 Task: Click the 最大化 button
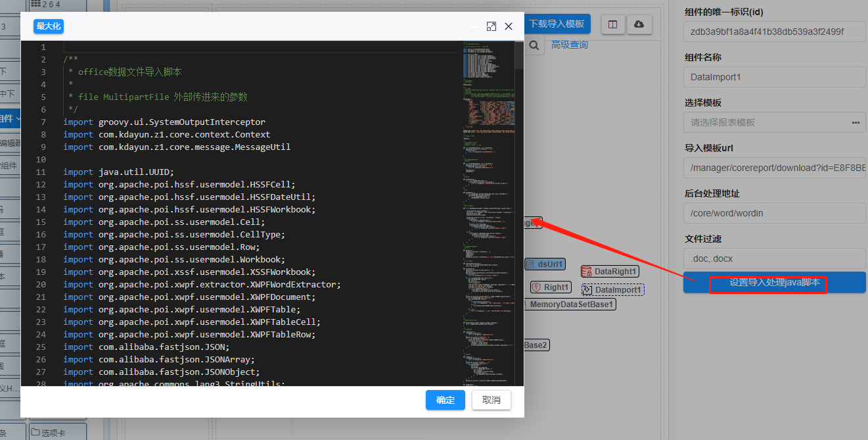click(x=49, y=26)
